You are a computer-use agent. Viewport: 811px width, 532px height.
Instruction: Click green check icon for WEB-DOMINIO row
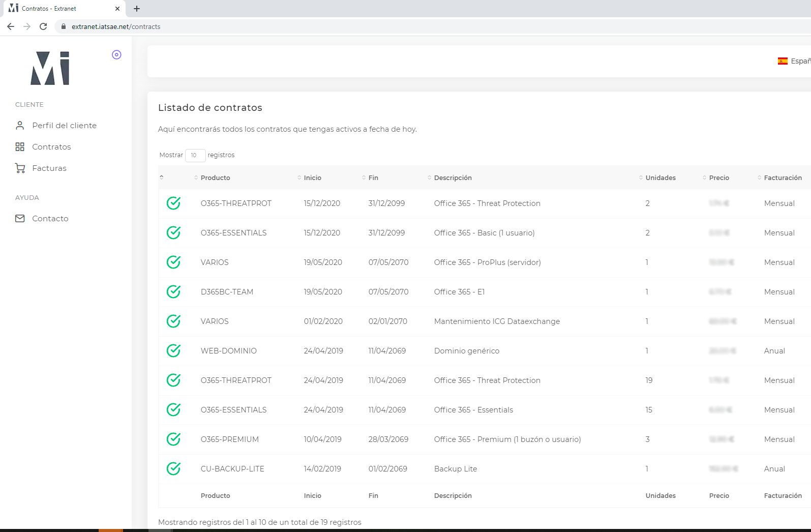(173, 351)
